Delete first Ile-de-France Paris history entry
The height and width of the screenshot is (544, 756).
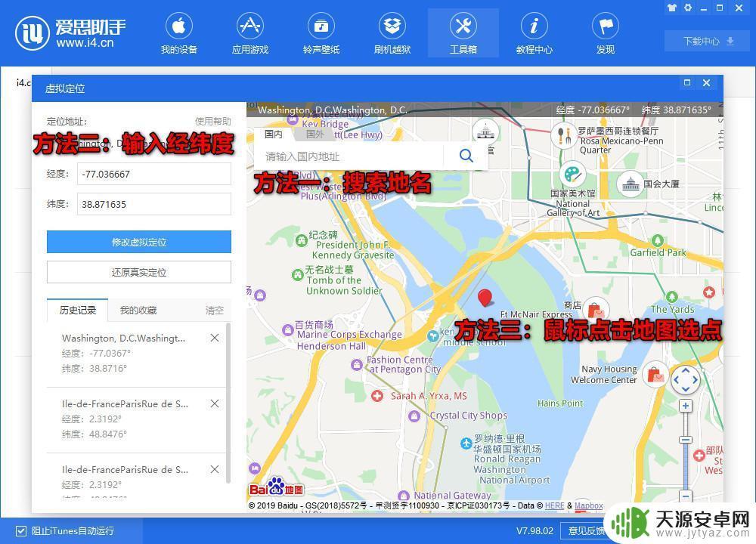coord(215,403)
